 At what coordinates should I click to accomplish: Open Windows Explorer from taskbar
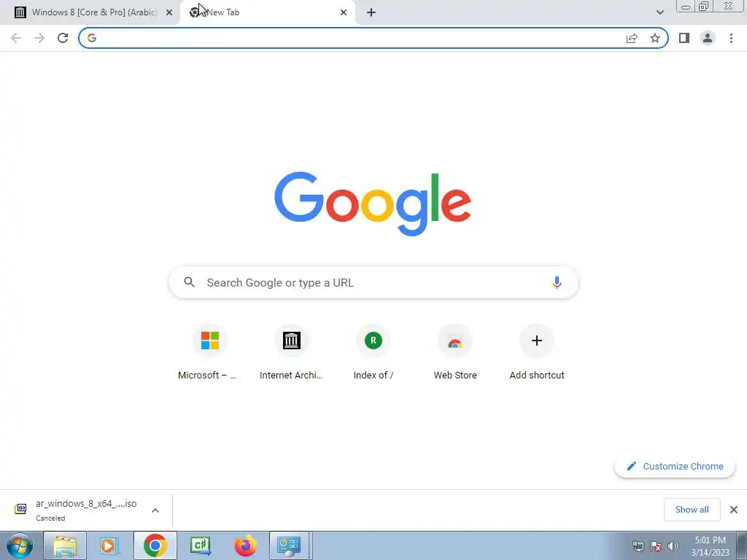point(65,545)
